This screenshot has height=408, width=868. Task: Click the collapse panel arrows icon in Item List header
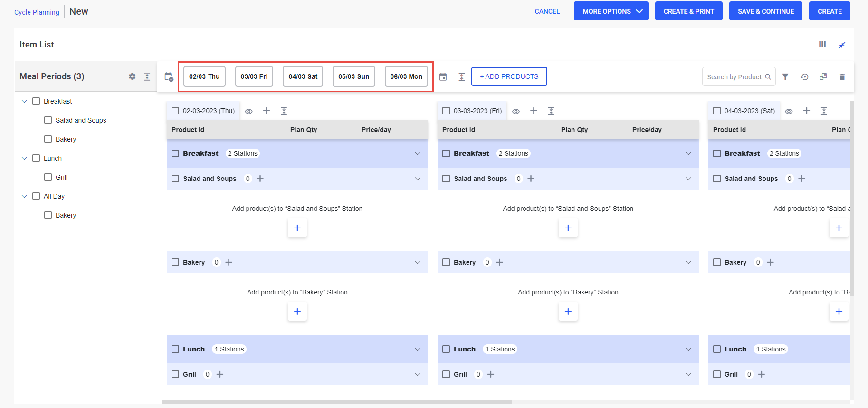(842, 45)
